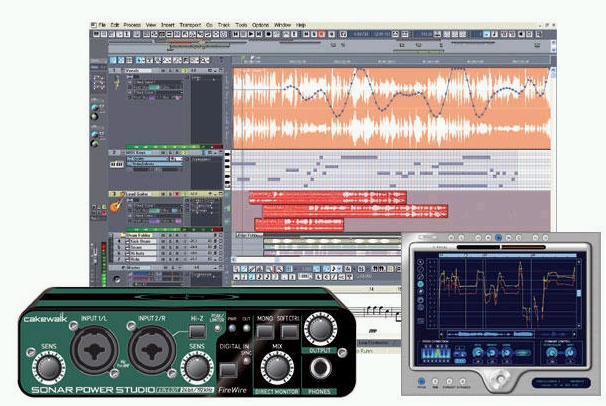Click the Go to End transport button
This screenshot has width=606, height=406.
259,34
